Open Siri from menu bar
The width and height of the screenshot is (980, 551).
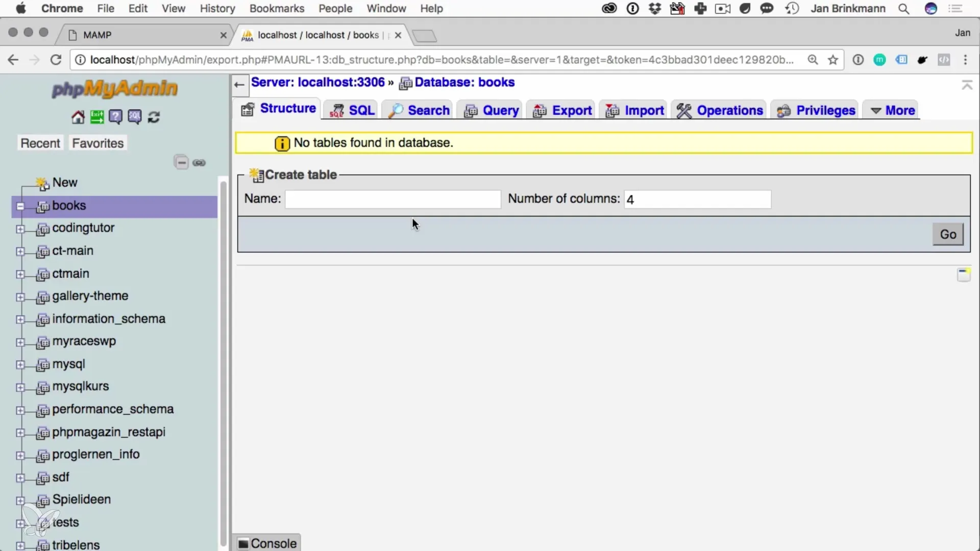point(931,9)
